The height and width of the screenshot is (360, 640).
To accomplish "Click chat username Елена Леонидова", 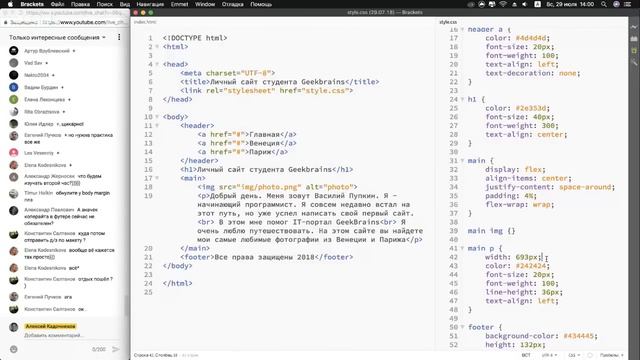I will coord(44,100).
